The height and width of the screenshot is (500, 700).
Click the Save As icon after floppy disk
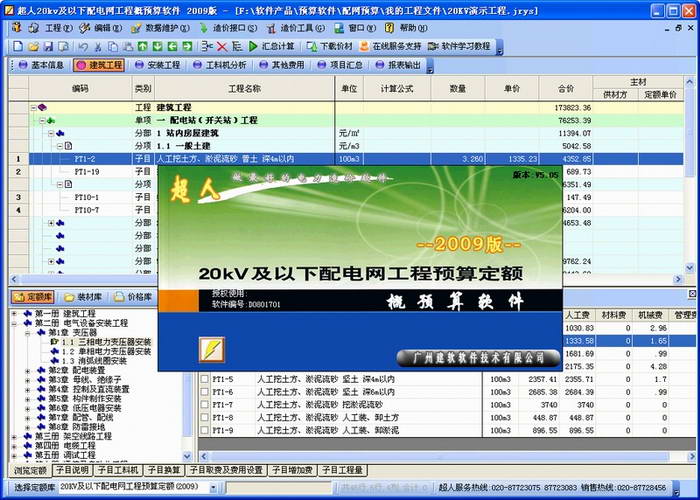[x=63, y=46]
